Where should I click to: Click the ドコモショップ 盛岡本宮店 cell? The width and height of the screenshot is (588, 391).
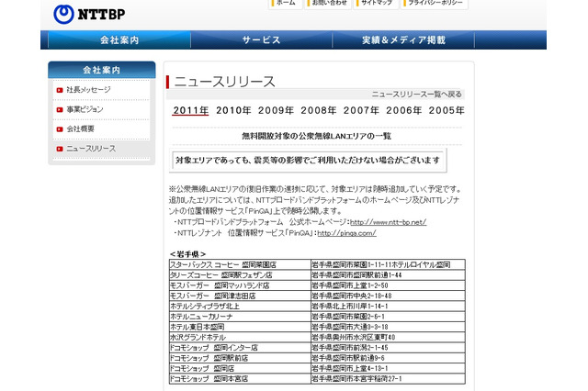pos(240,379)
